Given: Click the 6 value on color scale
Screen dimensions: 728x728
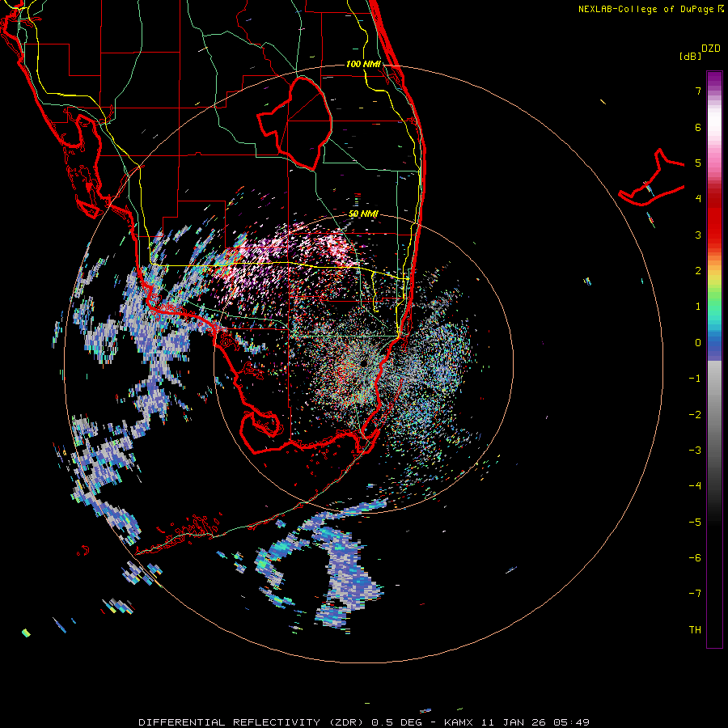Looking at the screenshot, I should pos(698,127).
